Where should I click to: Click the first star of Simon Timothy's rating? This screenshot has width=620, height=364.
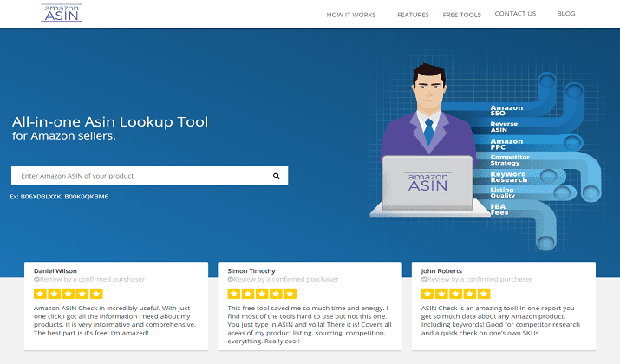233,294
